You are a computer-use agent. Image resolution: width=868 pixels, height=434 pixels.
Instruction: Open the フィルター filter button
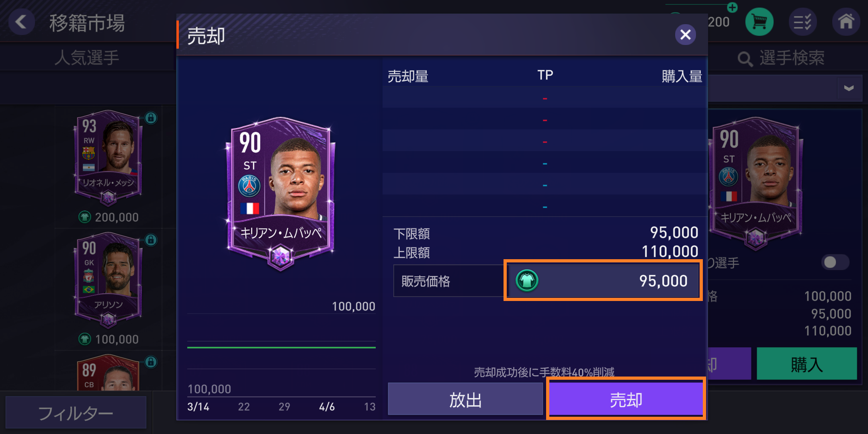pyautogui.click(x=76, y=413)
